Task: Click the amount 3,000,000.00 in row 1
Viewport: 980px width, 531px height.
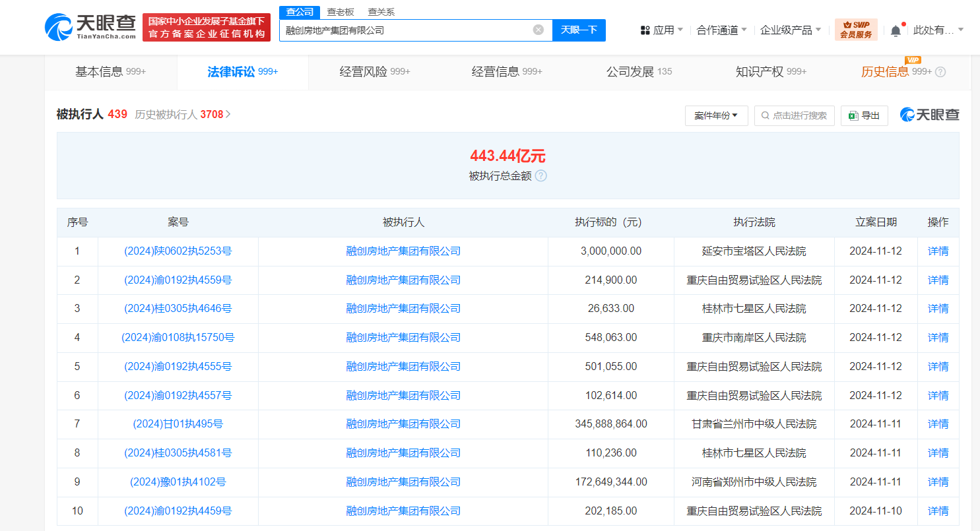Action: pyautogui.click(x=611, y=251)
